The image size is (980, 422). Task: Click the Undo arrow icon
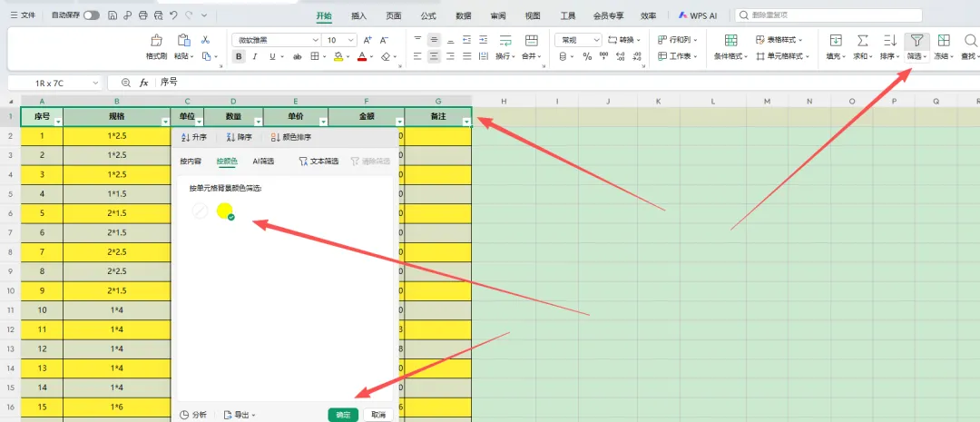(173, 15)
